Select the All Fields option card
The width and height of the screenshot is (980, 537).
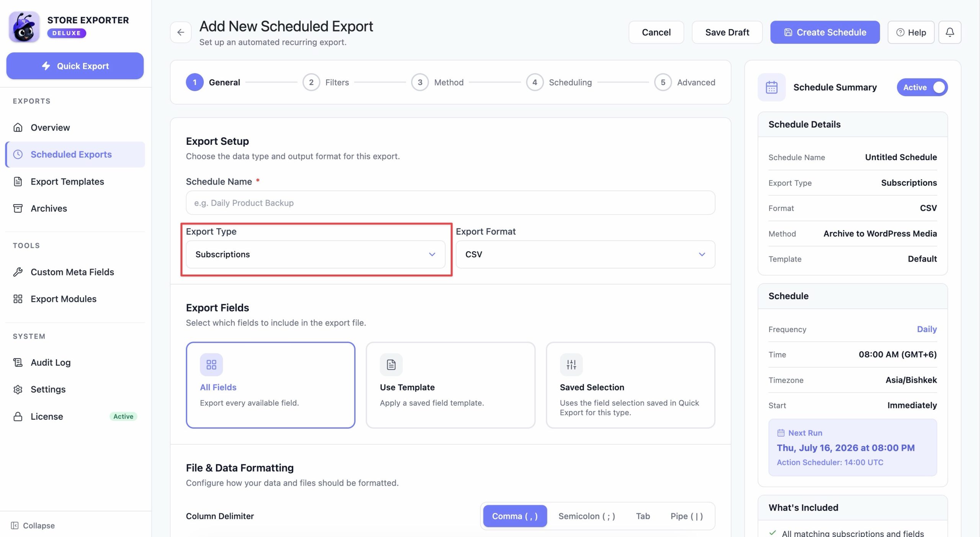pos(271,385)
